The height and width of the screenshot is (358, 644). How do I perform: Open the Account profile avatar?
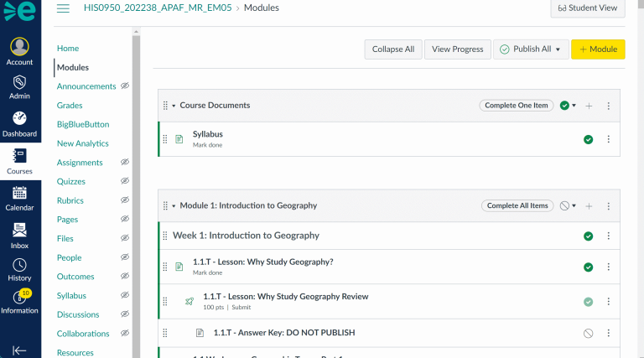(20, 49)
